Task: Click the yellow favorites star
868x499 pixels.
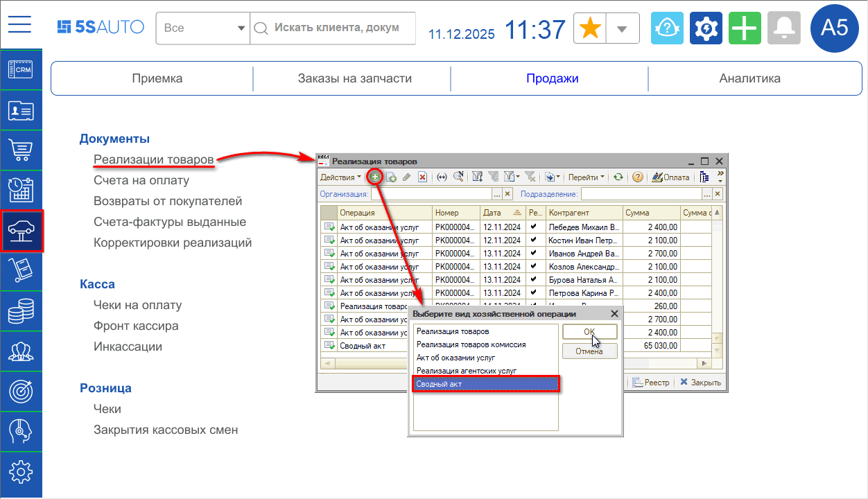Action: pos(590,28)
